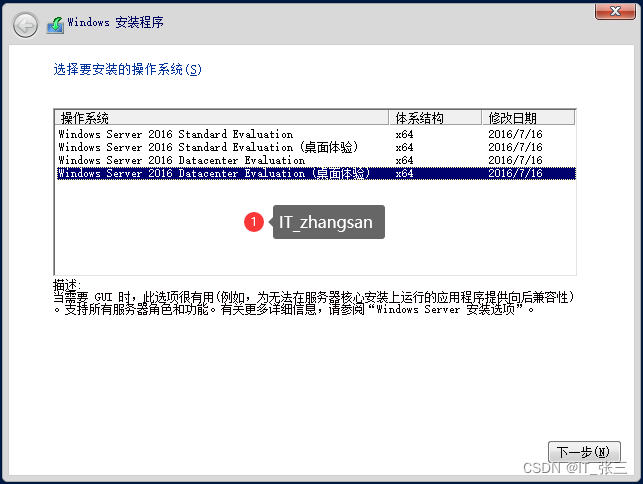Image resolution: width=643 pixels, height=484 pixels.
Task: Click the 修改日期 column header
Action: tap(528, 118)
